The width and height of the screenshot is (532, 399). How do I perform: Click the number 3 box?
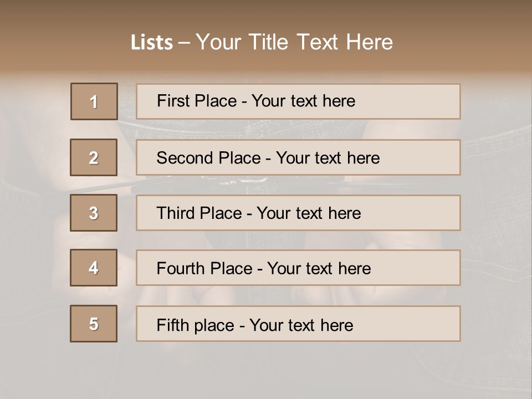coord(94,213)
